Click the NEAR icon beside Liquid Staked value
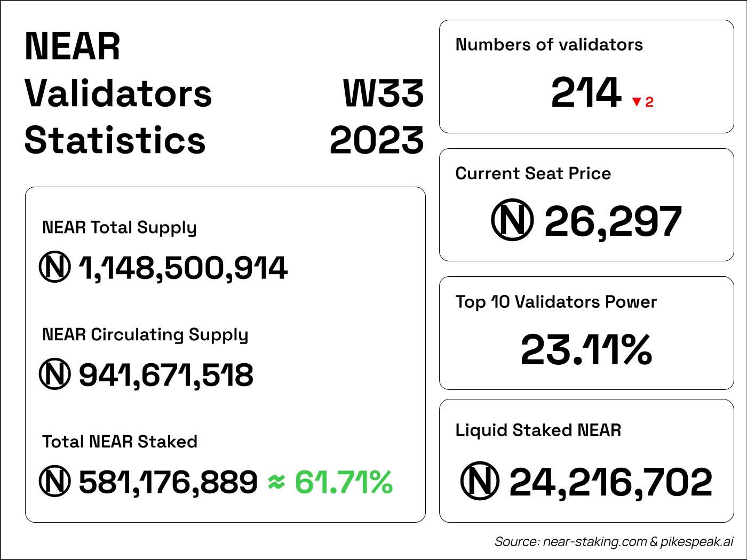The width and height of the screenshot is (747, 560). pyautogui.click(x=480, y=481)
